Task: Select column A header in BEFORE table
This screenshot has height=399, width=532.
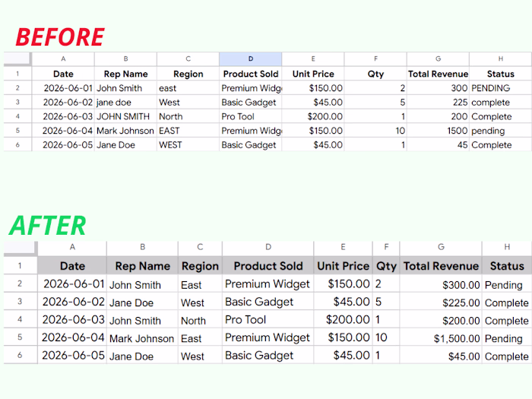Action: click(x=63, y=59)
